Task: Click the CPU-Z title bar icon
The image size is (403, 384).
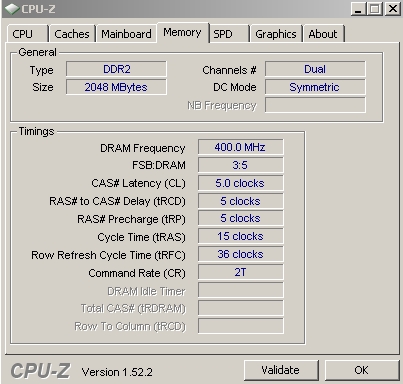Action: 12,9
